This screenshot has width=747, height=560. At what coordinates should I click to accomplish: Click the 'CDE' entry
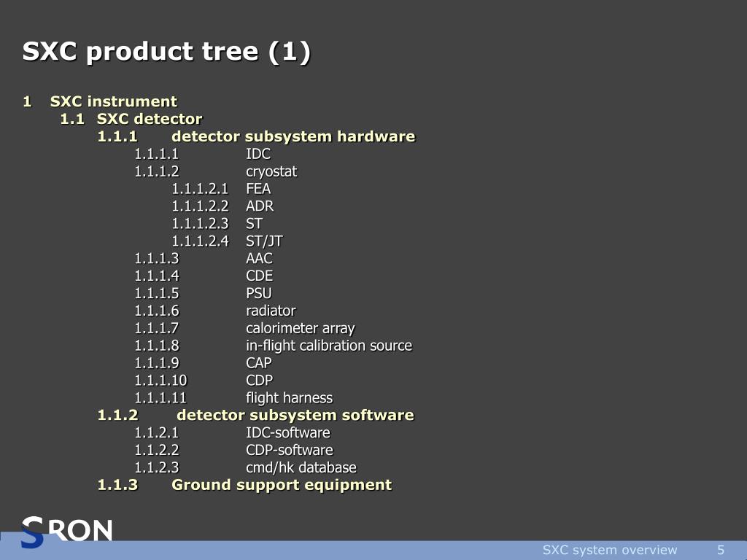click(260, 276)
